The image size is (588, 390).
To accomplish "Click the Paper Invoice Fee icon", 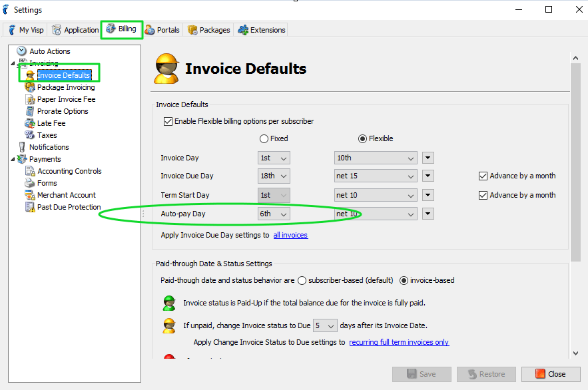I will pos(30,99).
